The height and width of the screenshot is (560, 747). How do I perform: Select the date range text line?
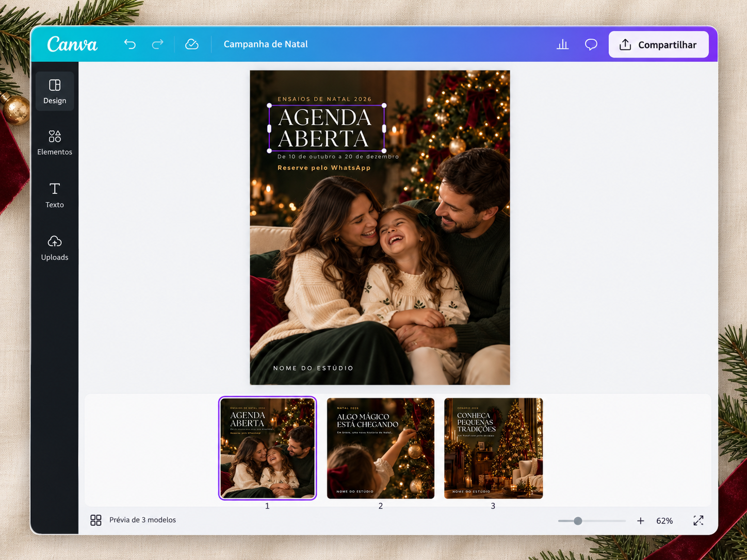338,156
